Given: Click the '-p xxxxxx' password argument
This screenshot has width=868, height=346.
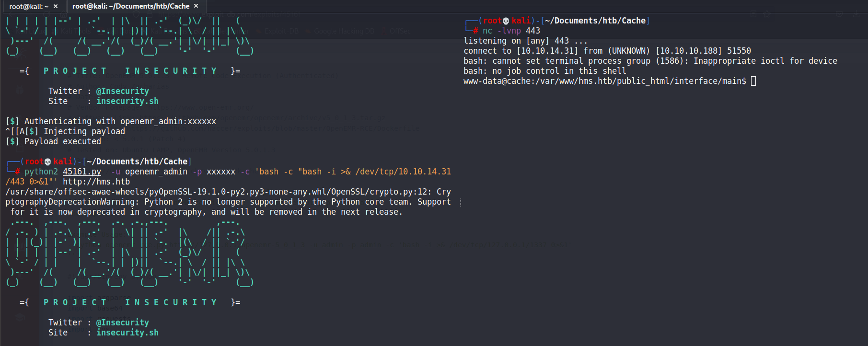Looking at the screenshot, I should pos(214,172).
